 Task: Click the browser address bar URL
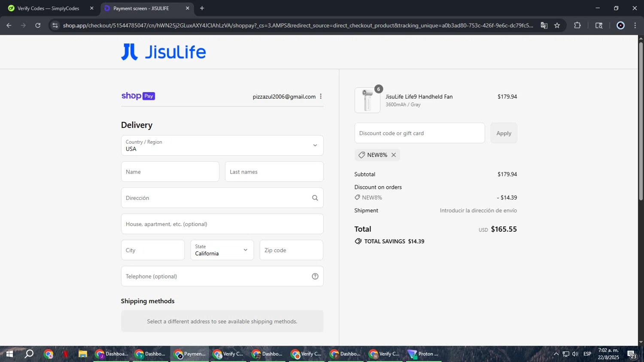(x=298, y=25)
